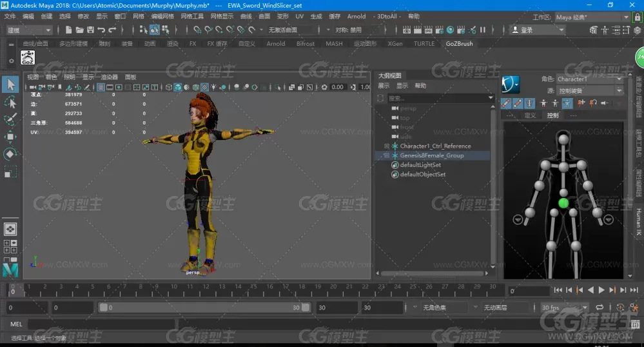
Task: Save scene floppy icon
Action: pyautogui.click(x=90, y=30)
